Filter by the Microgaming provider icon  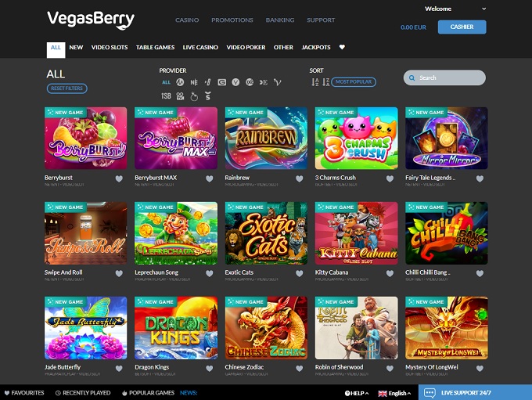click(x=180, y=82)
